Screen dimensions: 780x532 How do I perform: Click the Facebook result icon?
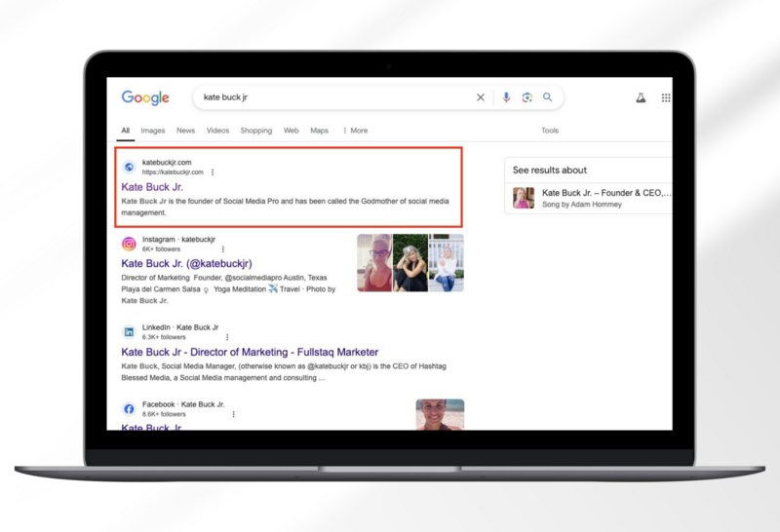click(x=129, y=408)
